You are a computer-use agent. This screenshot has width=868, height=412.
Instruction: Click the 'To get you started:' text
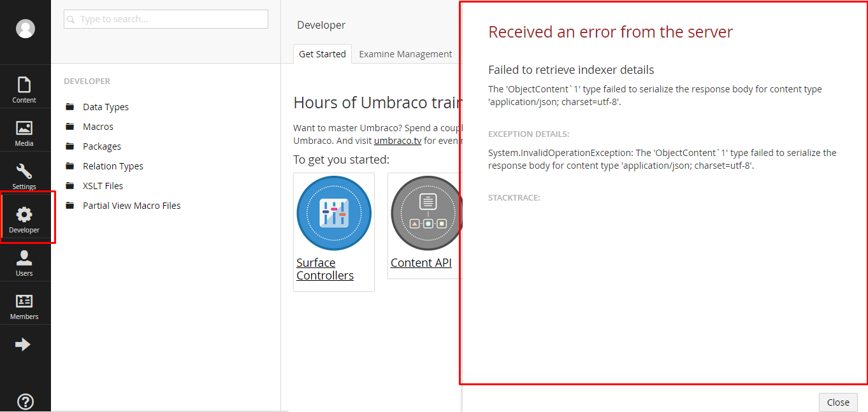341,160
